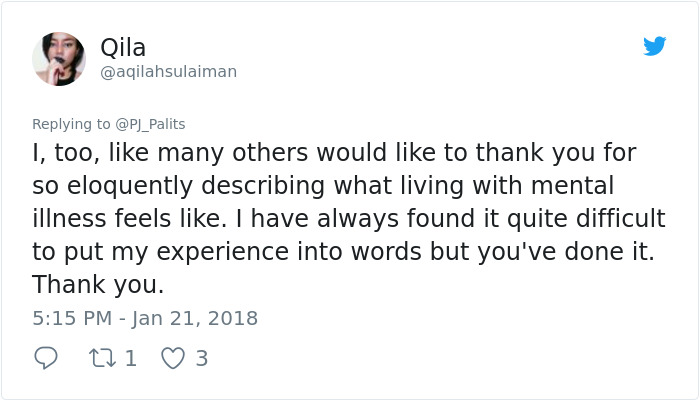Click the retweet count number 1
This screenshot has height=401, width=700.
tap(130, 358)
